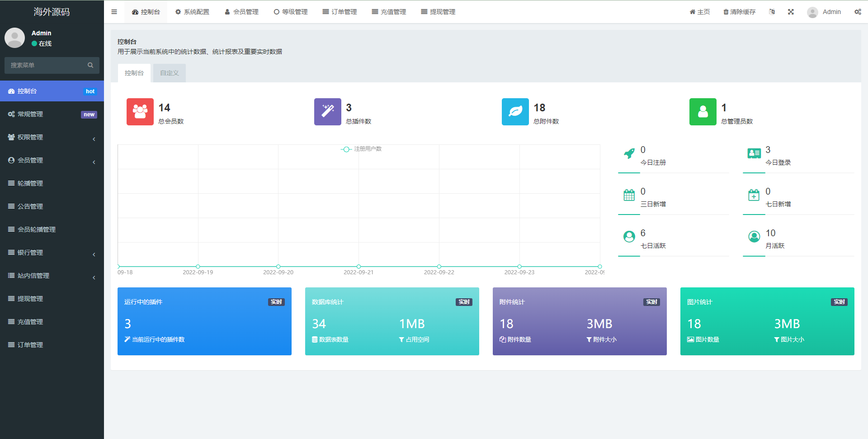Click the hamburger sidebar toggle icon
The height and width of the screenshot is (439, 868).
[114, 12]
